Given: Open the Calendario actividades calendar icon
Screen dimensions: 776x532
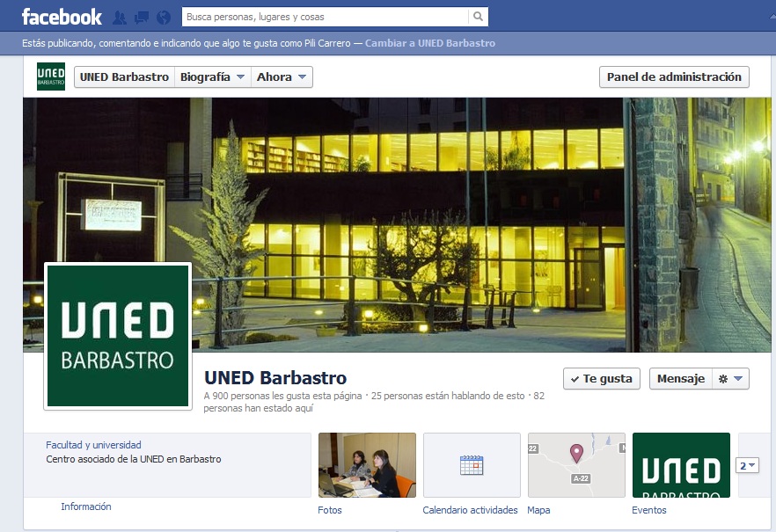Looking at the screenshot, I should (472, 465).
